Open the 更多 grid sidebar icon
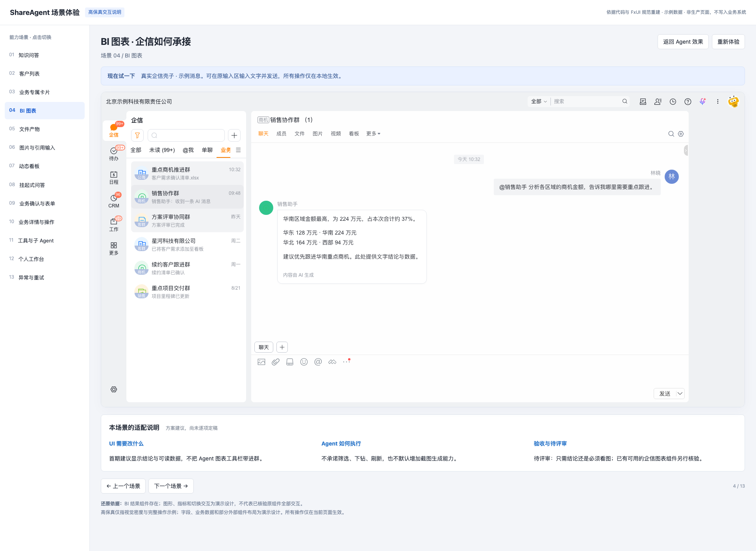This screenshot has height=551, width=756. (114, 248)
